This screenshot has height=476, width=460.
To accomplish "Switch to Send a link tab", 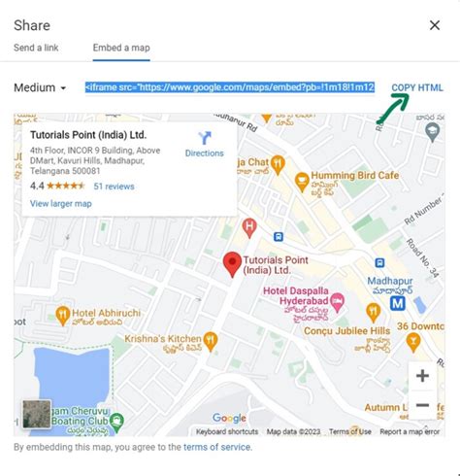I will [x=36, y=48].
